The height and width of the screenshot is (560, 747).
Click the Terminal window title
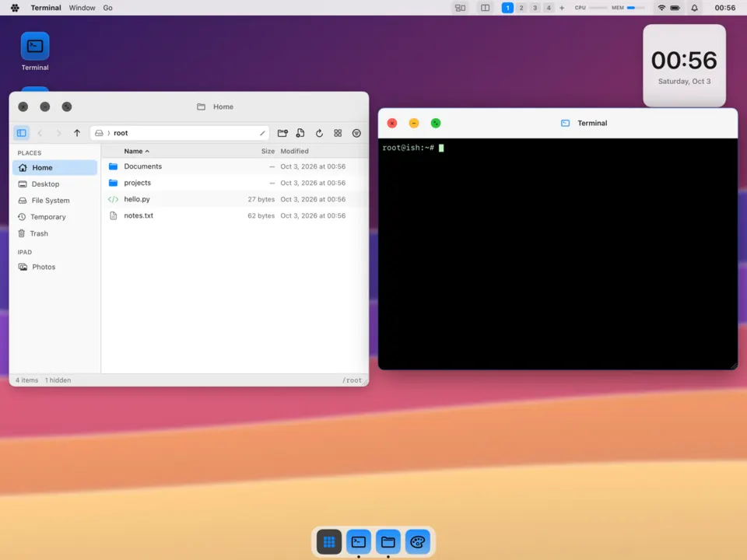coord(592,123)
